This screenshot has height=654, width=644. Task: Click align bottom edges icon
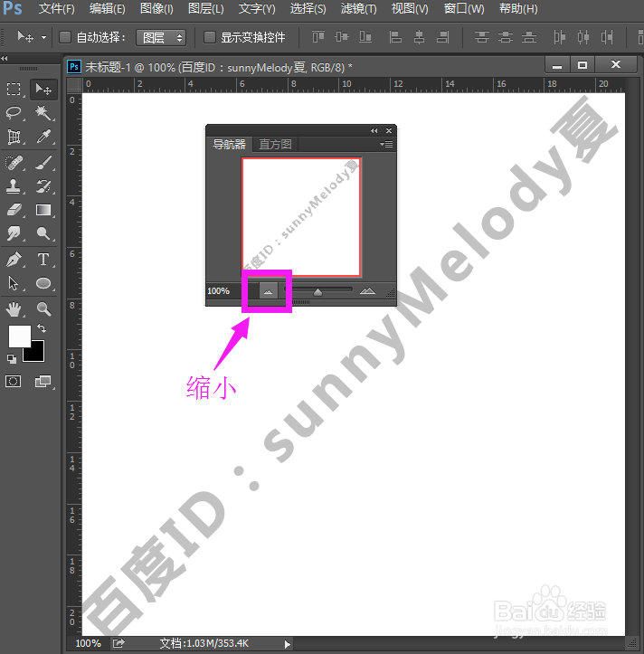pos(365,37)
